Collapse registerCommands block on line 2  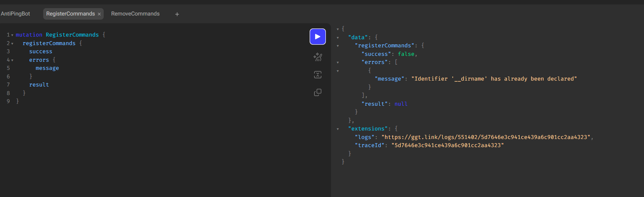[12, 44]
